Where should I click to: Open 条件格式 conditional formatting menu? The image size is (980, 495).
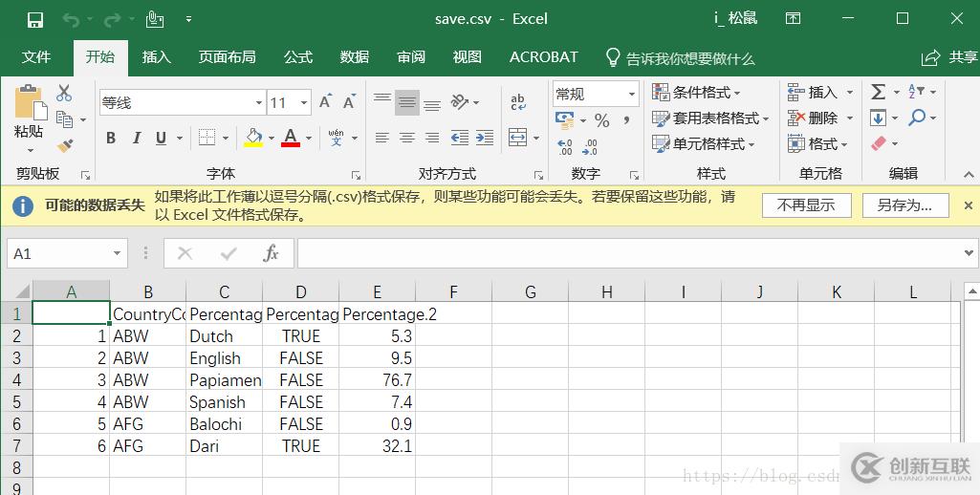click(696, 93)
